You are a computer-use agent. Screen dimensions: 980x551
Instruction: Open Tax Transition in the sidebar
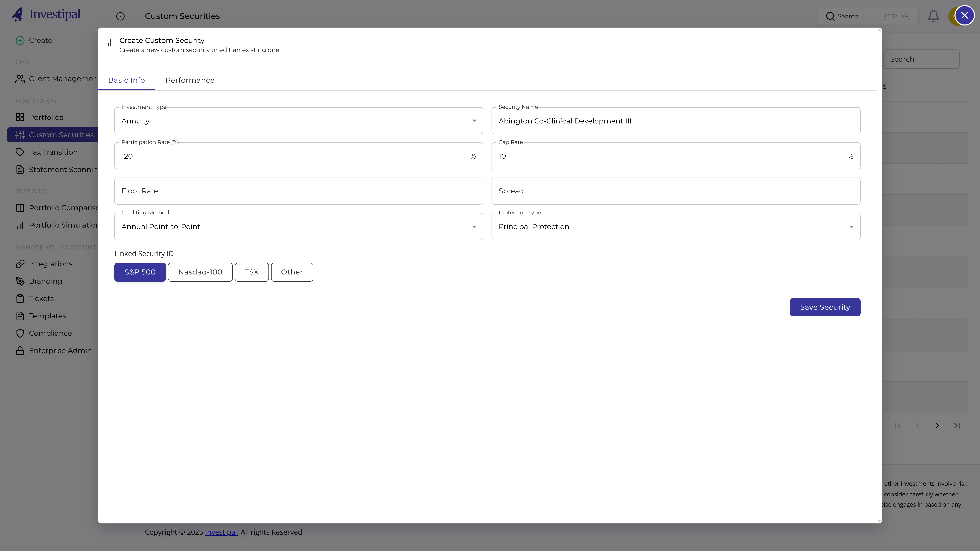pyautogui.click(x=53, y=152)
